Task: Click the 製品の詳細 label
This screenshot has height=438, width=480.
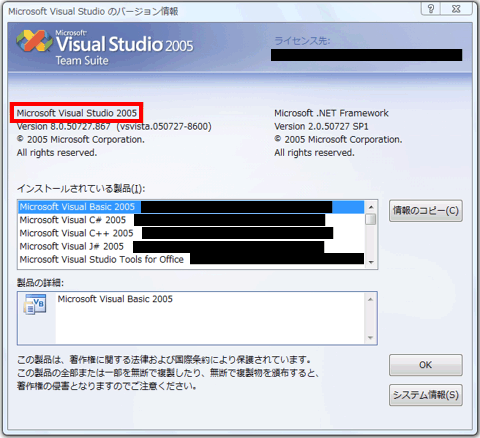Action: click(x=40, y=283)
